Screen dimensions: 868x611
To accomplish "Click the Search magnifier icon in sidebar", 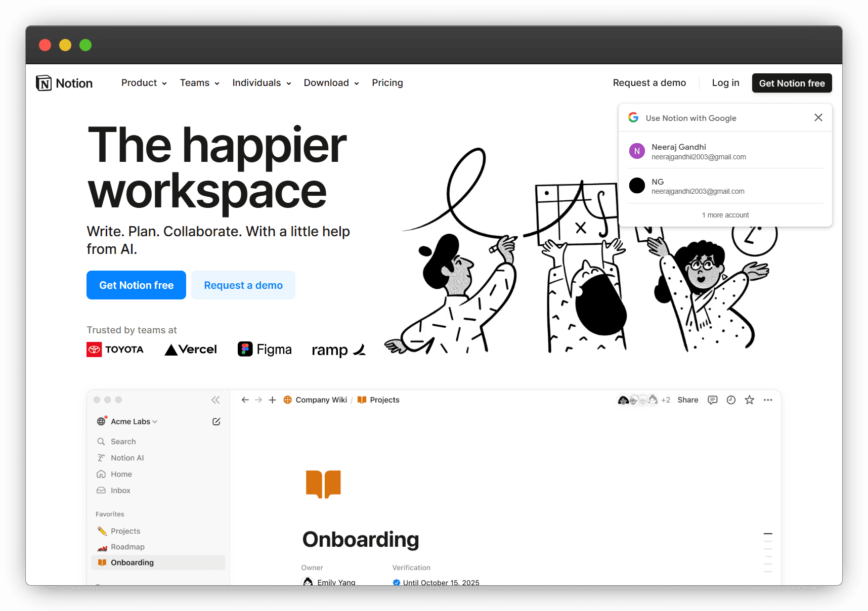I will pos(101,442).
